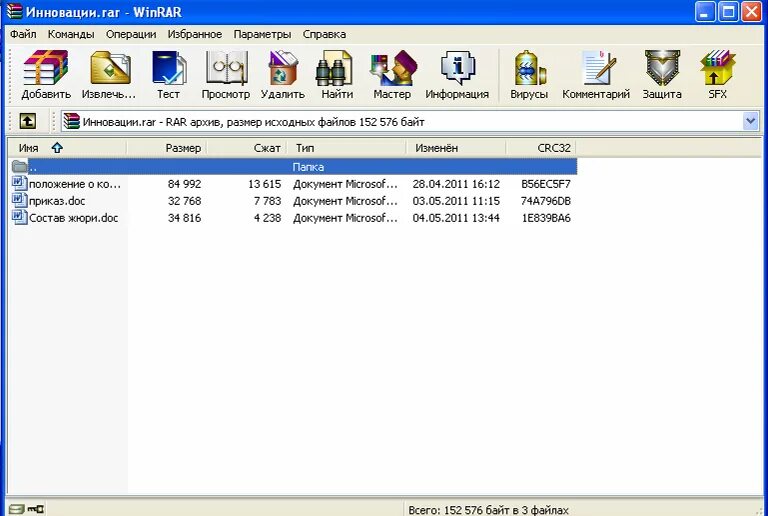Select the file положение о ко…
Image resolution: width=768 pixels, height=516 pixels.
[74, 184]
